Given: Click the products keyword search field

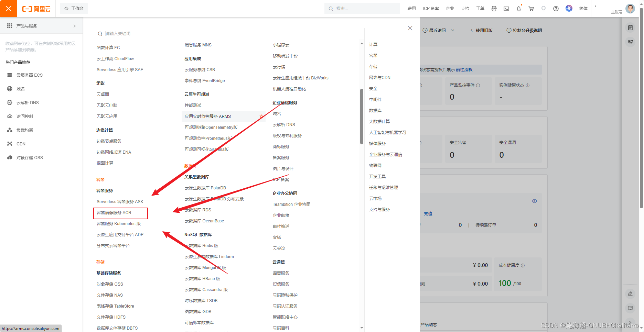Looking at the screenshot, I should click(x=230, y=33).
